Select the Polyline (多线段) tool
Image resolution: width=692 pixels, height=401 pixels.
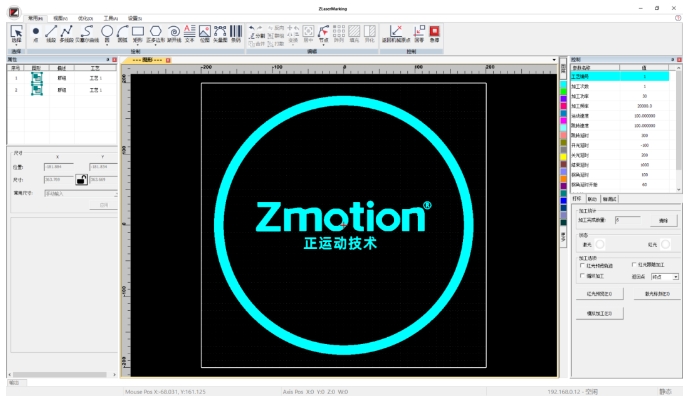(x=67, y=34)
